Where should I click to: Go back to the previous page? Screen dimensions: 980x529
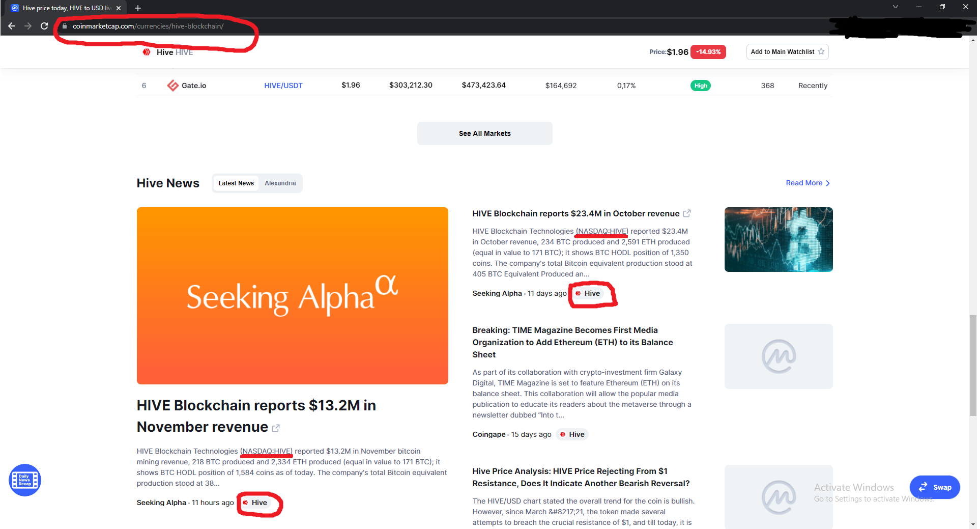click(12, 26)
